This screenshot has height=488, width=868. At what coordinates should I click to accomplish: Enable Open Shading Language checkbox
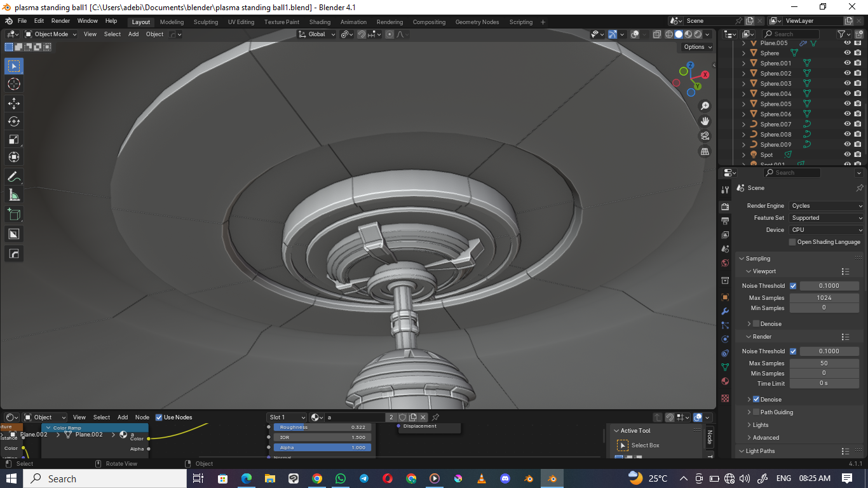792,242
